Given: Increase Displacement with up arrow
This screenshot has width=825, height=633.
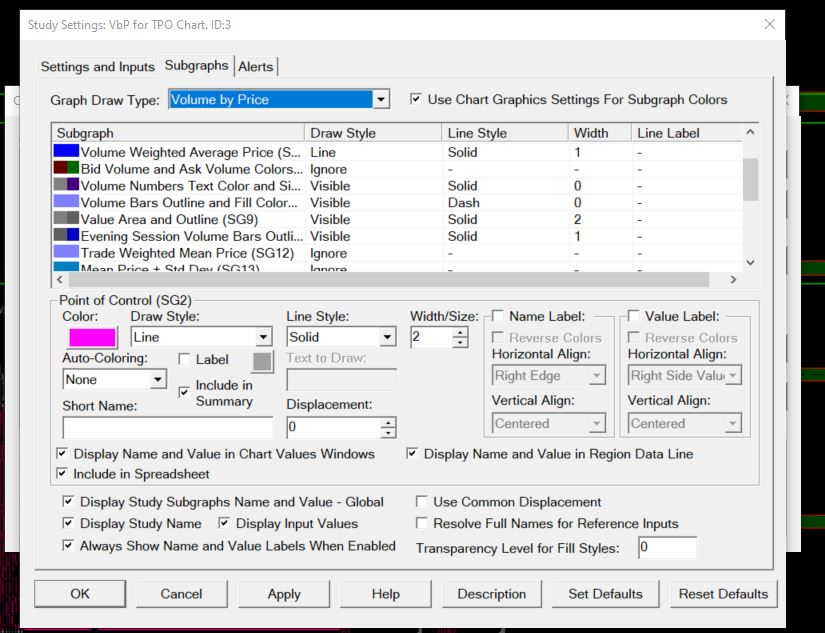Looking at the screenshot, I should click(388, 423).
